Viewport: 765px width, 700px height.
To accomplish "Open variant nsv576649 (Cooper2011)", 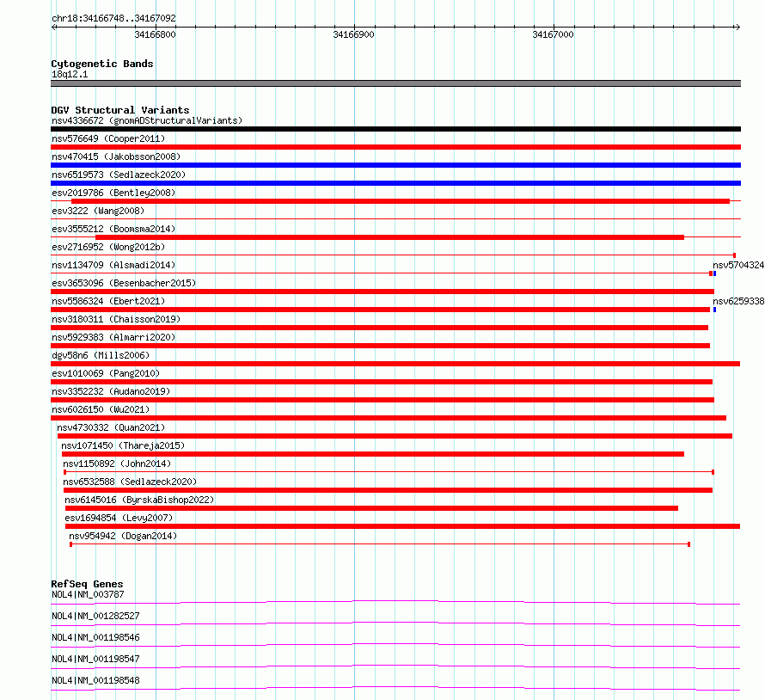I will [x=108, y=138].
